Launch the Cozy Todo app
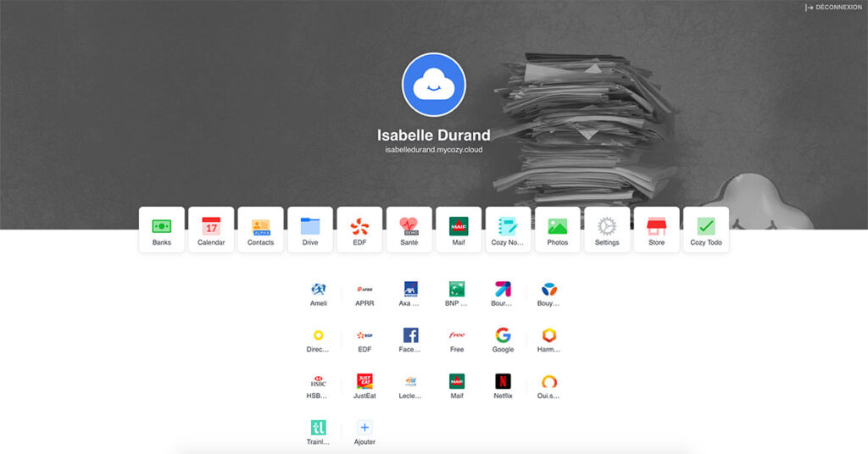This screenshot has height=454, width=868. coord(705,230)
